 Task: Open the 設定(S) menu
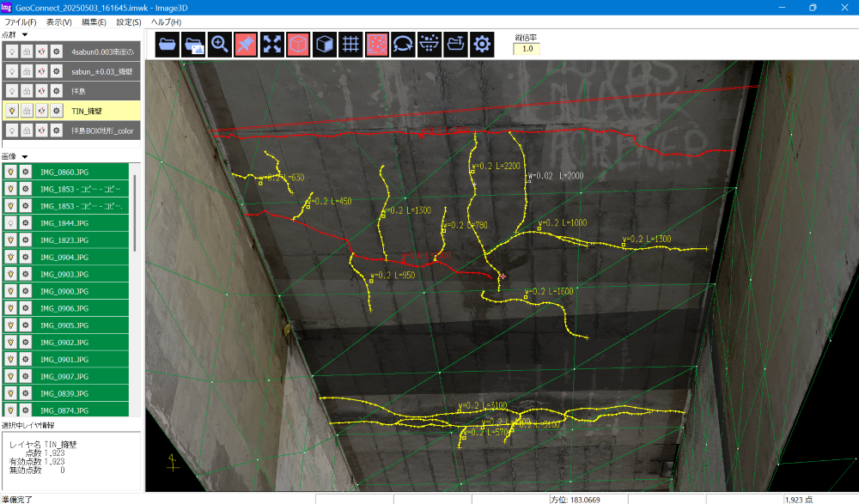click(x=129, y=21)
